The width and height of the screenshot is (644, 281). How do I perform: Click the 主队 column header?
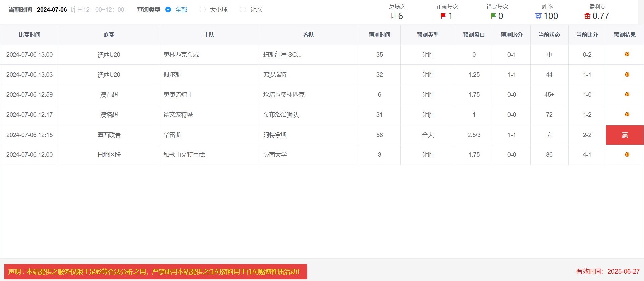(x=209, y=35)
